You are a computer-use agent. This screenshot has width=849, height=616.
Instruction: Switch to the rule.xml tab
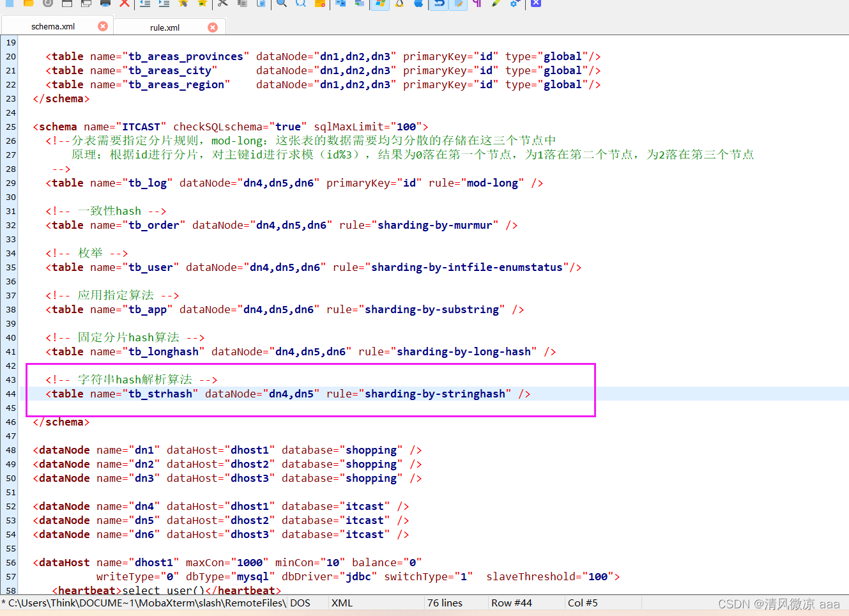click(165, 27)
